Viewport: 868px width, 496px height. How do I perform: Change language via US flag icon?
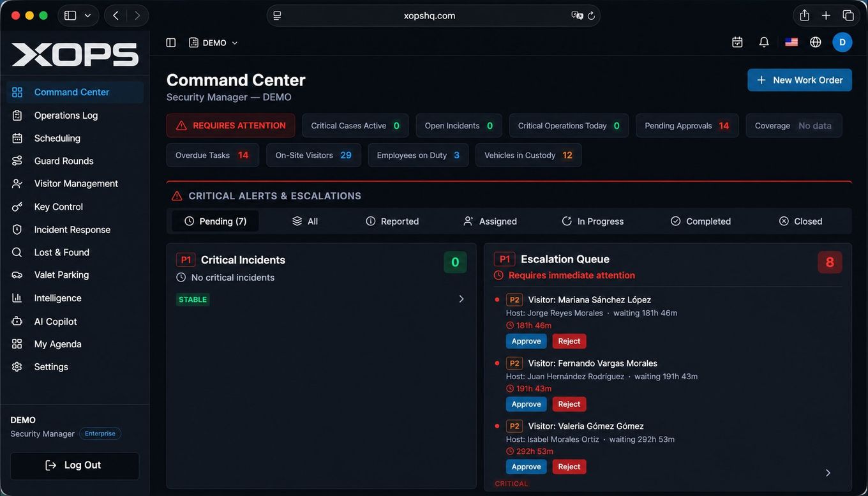click(791, 42)
